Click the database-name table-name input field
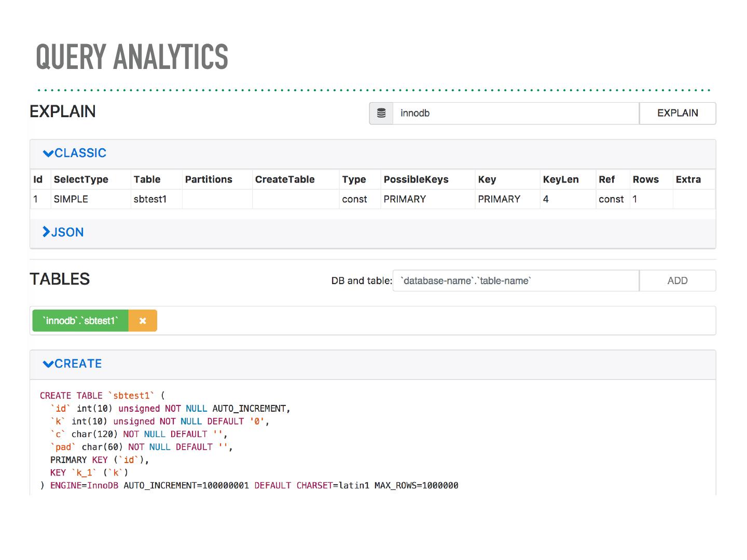The width and height of the screenshot is (747, 560). pyautogui.click(x=515, y=281)
